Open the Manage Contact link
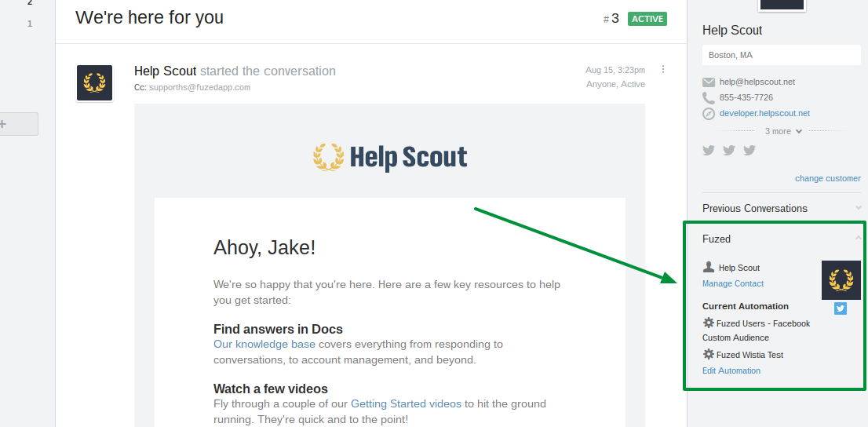Screen dimensions: 868x427 tap(733, 283)
